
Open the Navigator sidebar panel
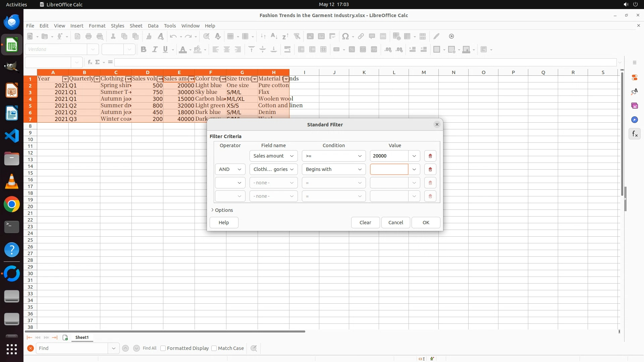[x=634, y=120]
